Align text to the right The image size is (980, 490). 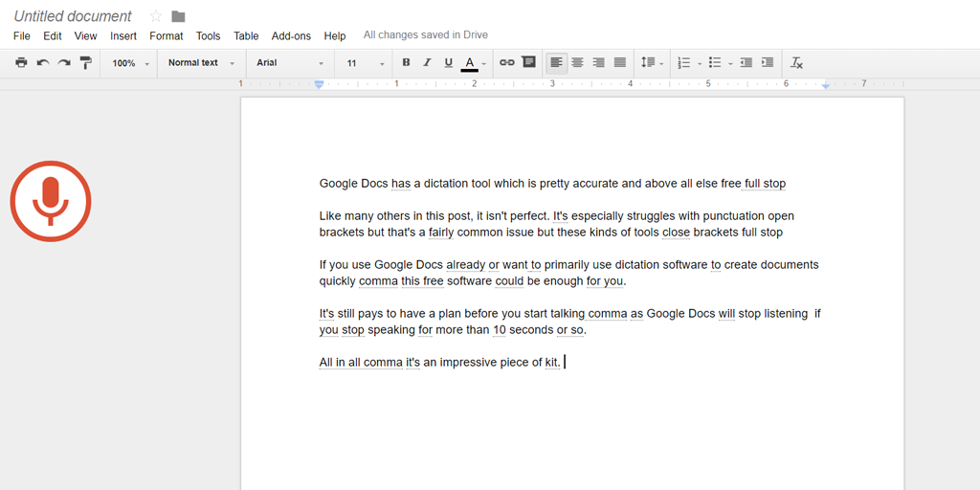tap(599, 62)
